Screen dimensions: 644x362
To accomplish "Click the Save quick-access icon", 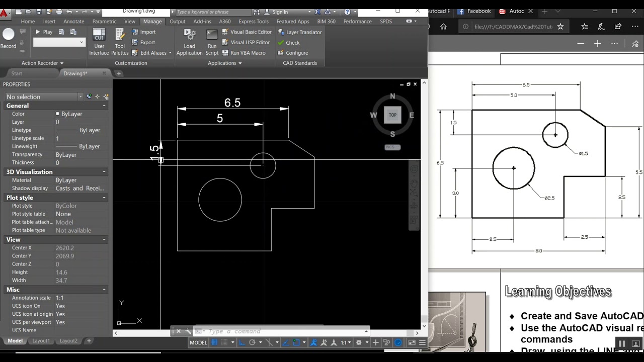I will (38, 11).
